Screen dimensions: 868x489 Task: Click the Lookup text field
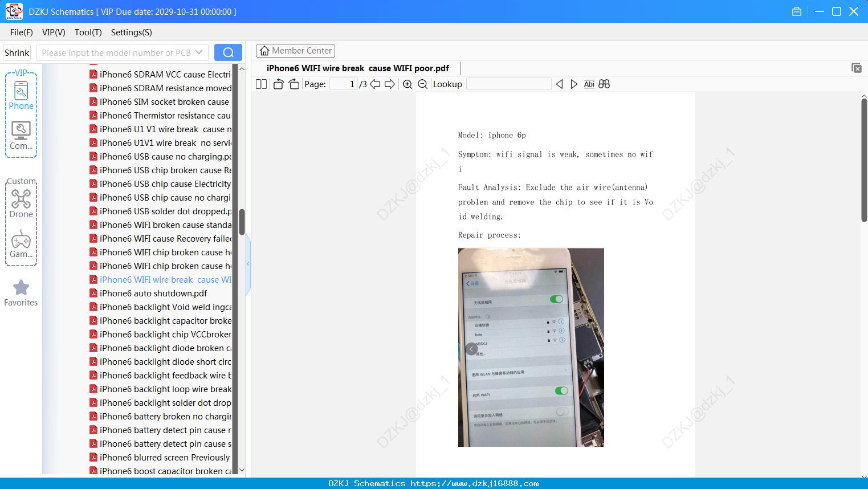click(x=509, y=84)
